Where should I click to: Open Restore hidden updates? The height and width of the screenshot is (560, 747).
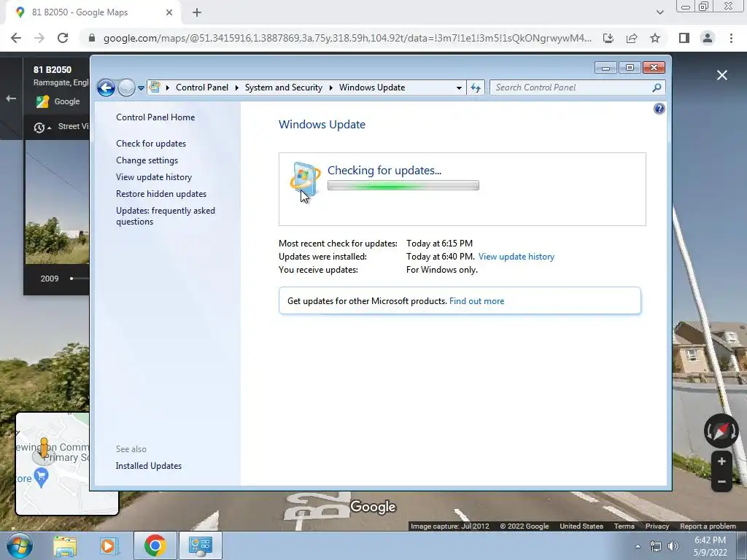tap(161, 194)
